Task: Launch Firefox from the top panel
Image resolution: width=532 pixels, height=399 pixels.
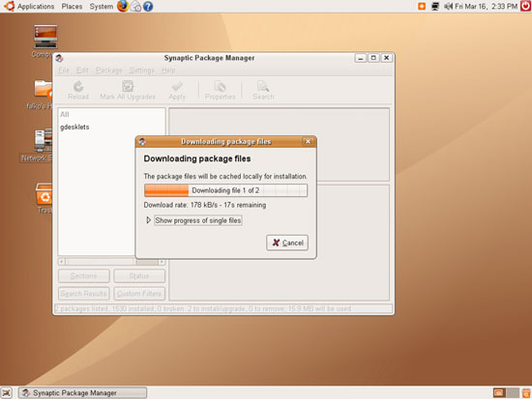Action: click(123, 6)
